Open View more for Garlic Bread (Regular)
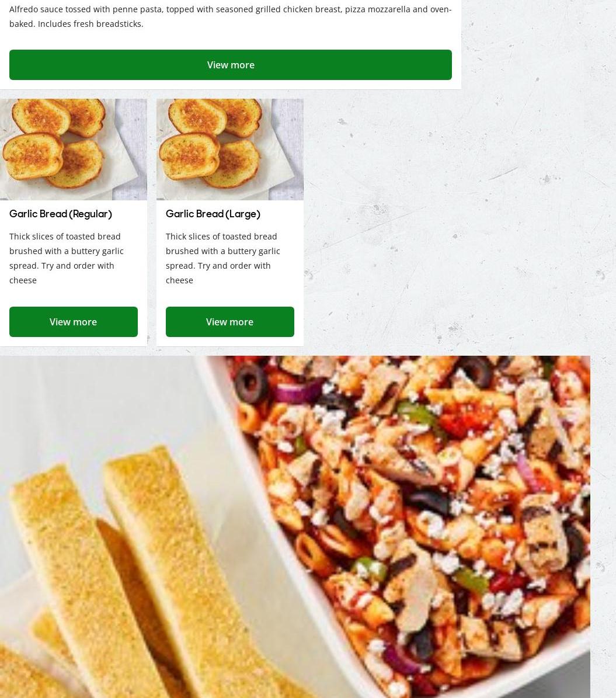The width and height of the screenshot is (616, 698). click(74, 322)
